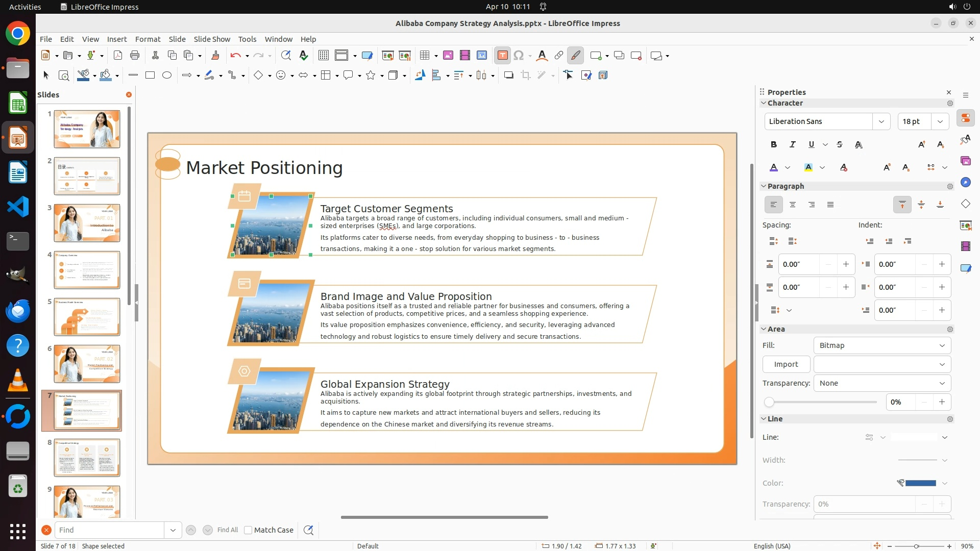980x551 pixels.
Task: Open the font name dropdown
Action: 881,121
